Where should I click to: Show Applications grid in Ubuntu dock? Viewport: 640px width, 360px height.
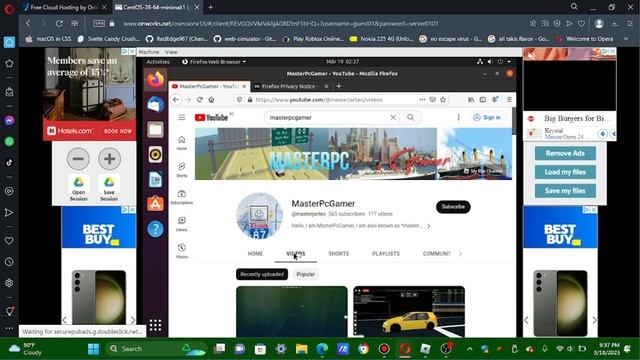(155, 325)
